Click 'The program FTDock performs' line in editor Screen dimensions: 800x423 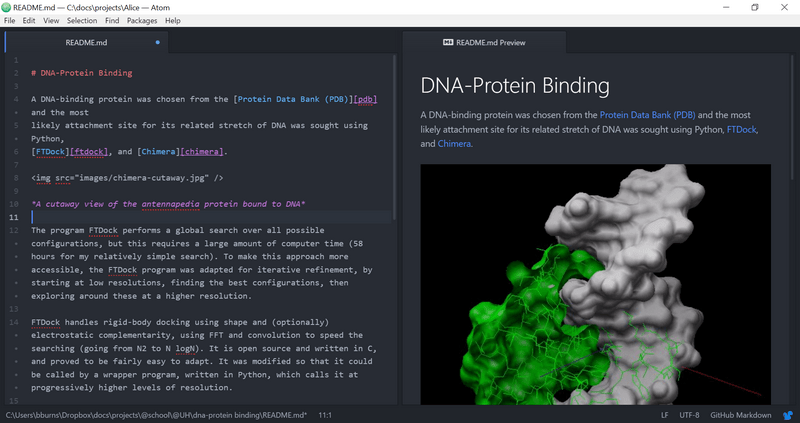click(178, 230)
